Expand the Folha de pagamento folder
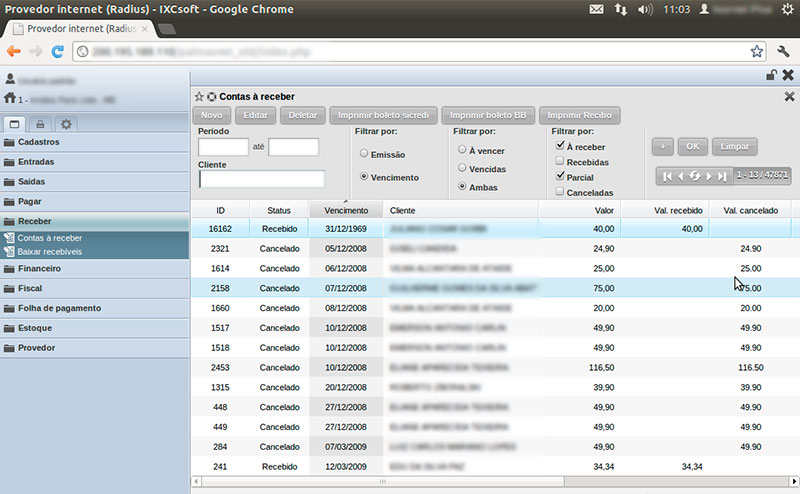800x494 pixels. pos(94,308)
